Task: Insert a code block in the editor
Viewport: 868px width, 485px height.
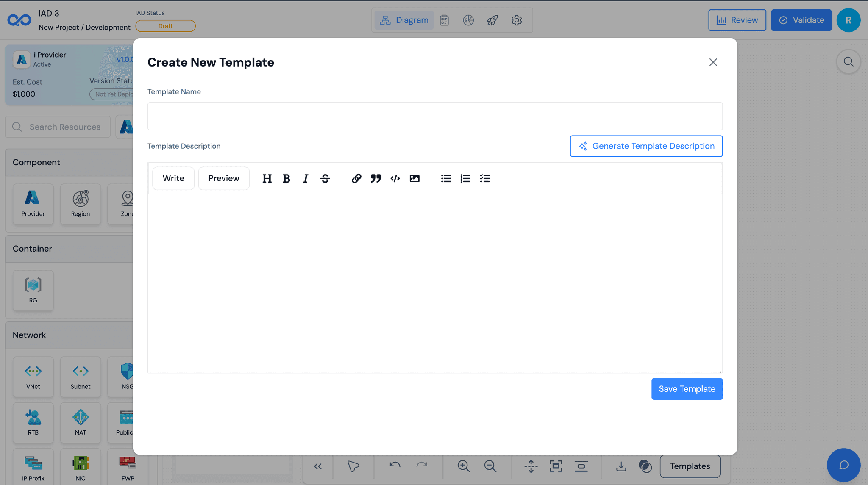Action: click(x=395, y=178)
